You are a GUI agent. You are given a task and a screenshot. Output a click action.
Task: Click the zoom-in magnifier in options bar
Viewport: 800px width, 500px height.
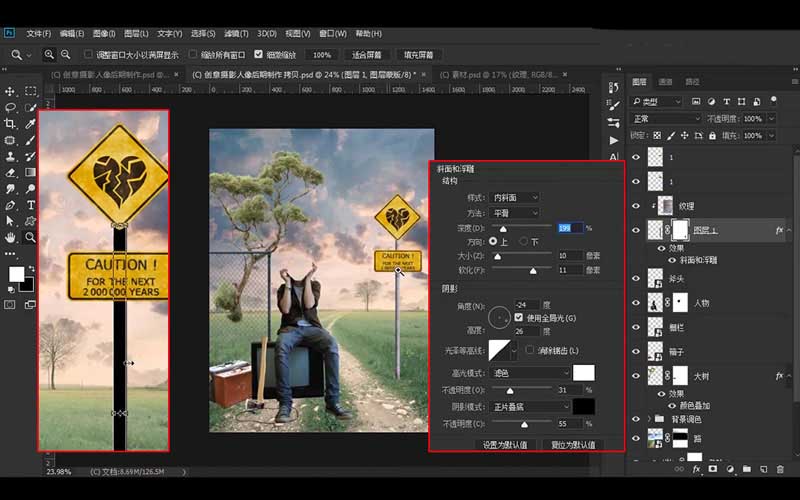[x=49, y=54]
